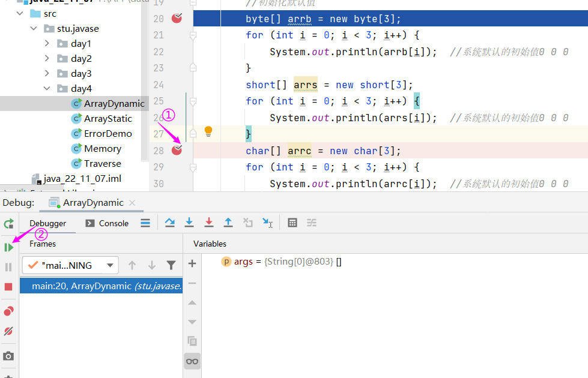Fold the for loop at line 21
Screen dimensions: 588x378
tap(193, 35)
